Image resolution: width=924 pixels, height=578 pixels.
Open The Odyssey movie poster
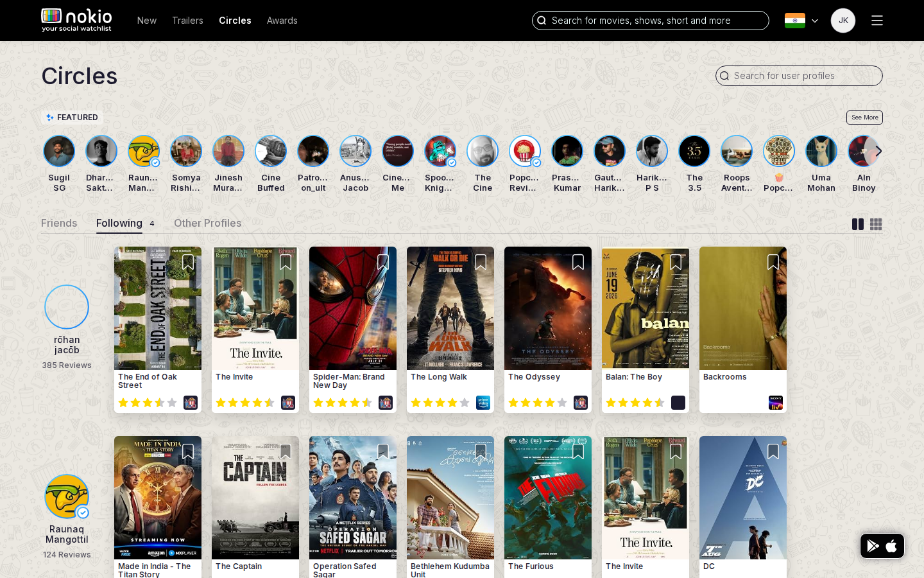click(x=548, y=308)
